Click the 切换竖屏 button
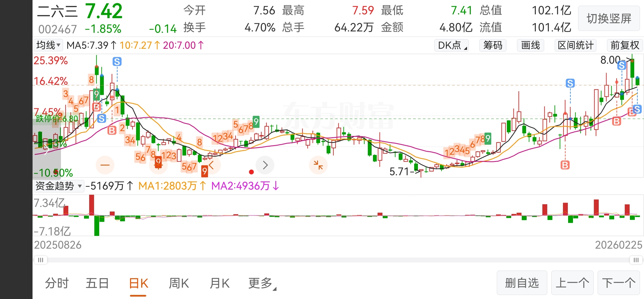The image size is (644, 299). 609,19
